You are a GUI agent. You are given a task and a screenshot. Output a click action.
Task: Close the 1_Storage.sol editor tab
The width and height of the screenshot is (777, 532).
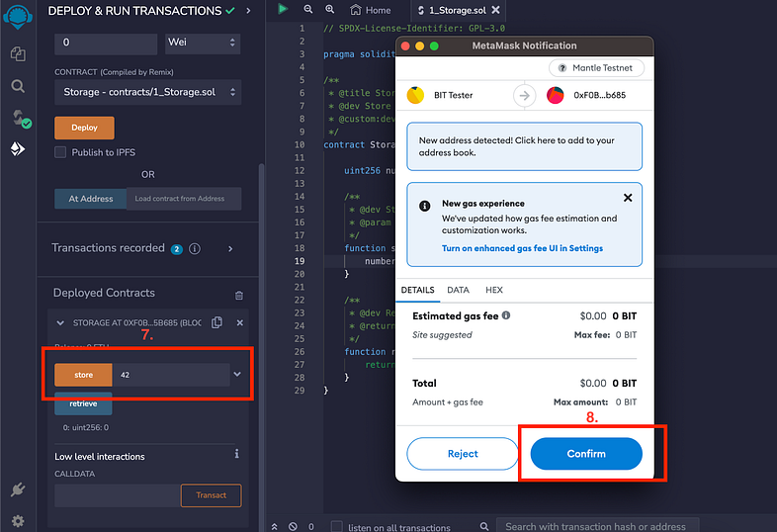495,10
